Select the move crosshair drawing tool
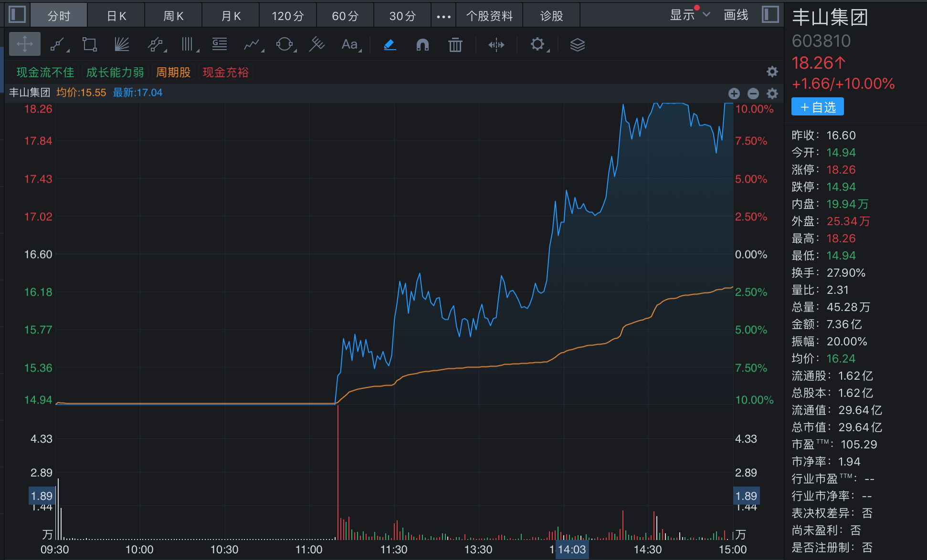927x560 pixels. (x=25, y=44)
